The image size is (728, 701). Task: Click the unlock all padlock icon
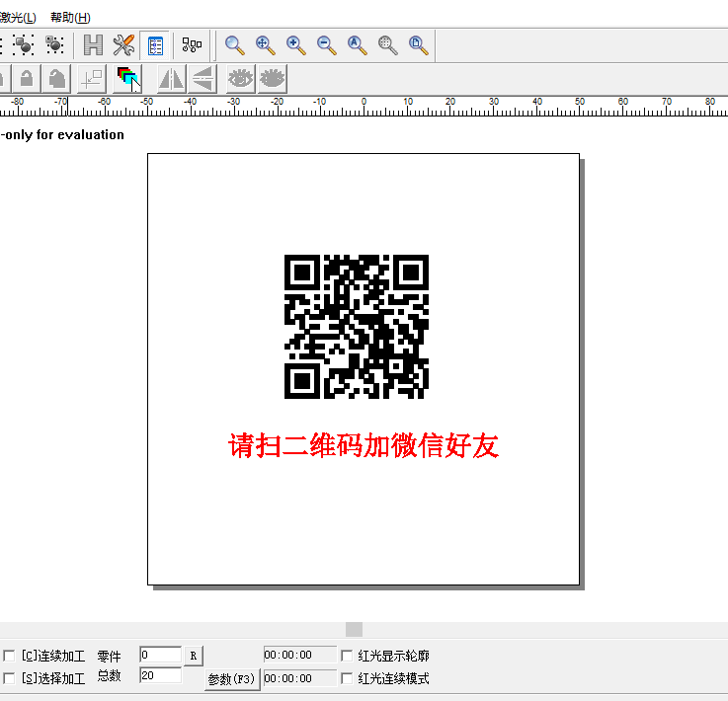pyautogui.click(x=56, y=78)
